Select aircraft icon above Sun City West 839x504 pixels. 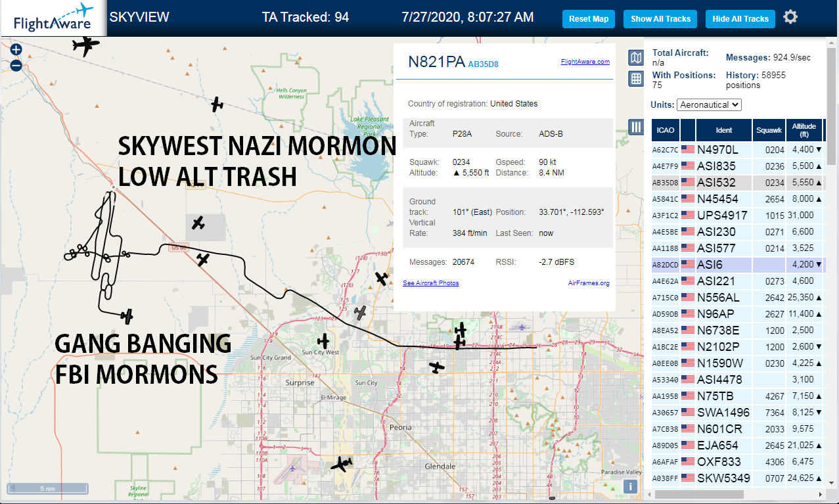[323, 341]
